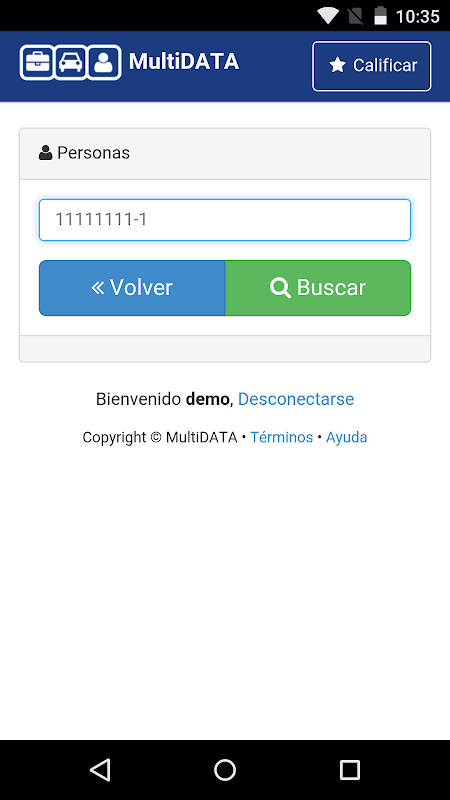
Task: Click the double-chevron icon on Volver
Action: point(98,288)
